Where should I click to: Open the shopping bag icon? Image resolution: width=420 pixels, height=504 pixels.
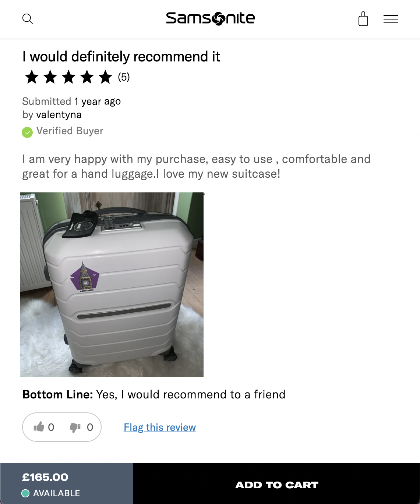pos(363,19)
